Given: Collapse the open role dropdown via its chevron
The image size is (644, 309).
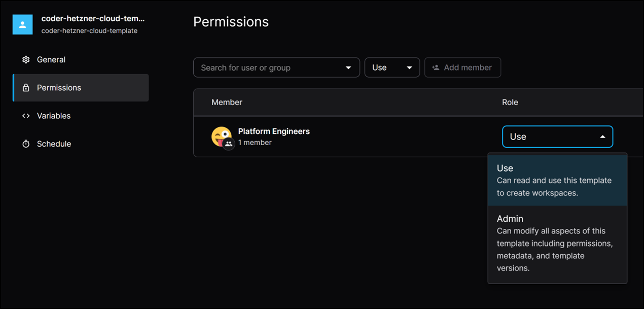Looking at the screenshot, I should [x=602, y=136].
